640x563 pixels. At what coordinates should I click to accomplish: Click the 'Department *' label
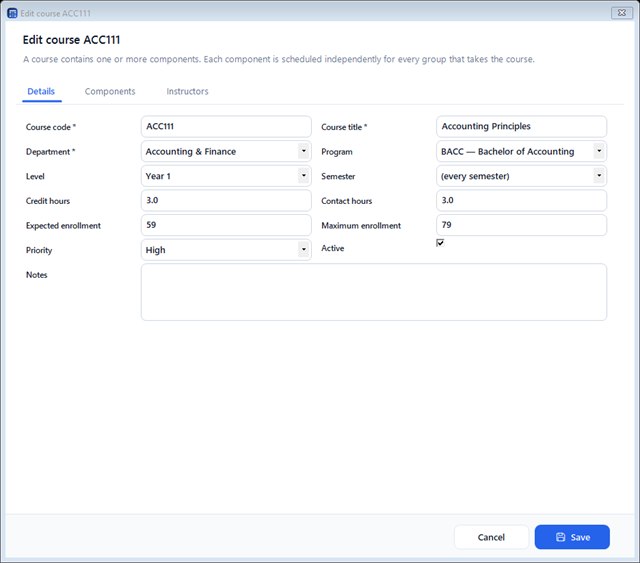point(51,152)
